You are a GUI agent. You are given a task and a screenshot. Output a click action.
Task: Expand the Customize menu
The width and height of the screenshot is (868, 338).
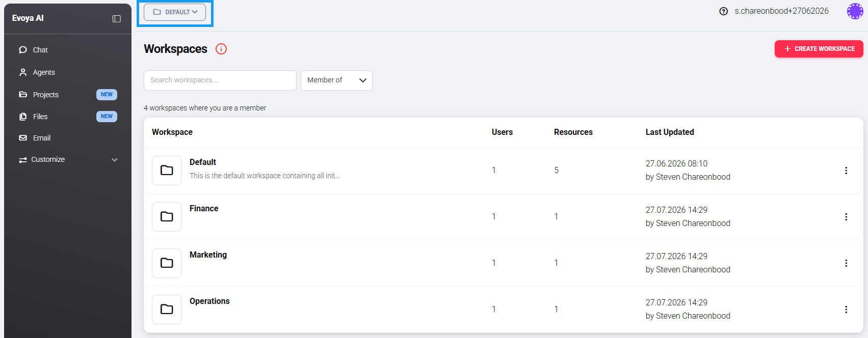tap(68, 159)
